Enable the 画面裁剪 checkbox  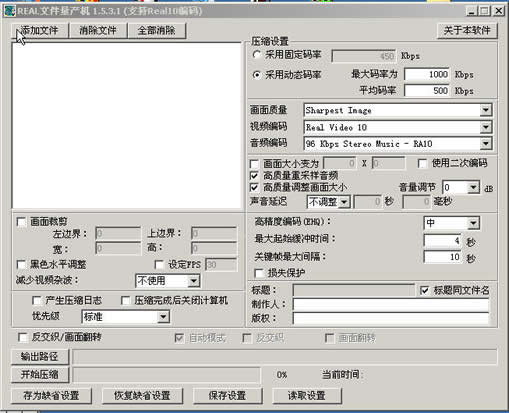click(21, 222)
